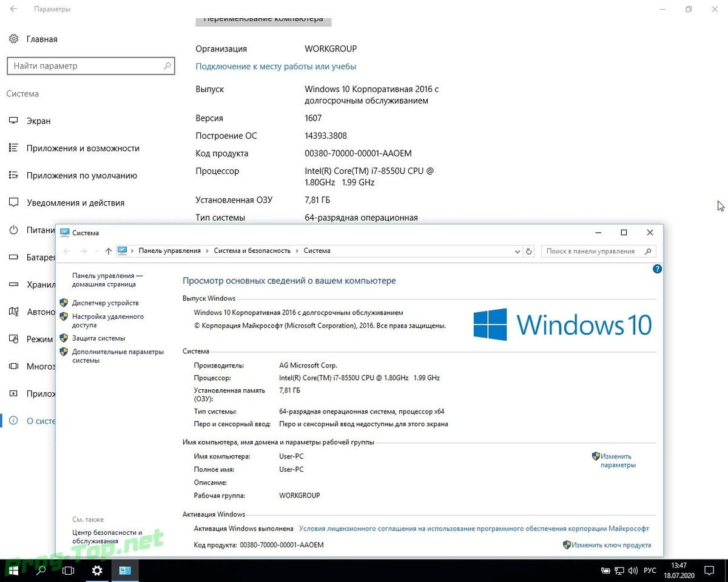Select Приложения по умолчанию icon

(x=13, y=175)
